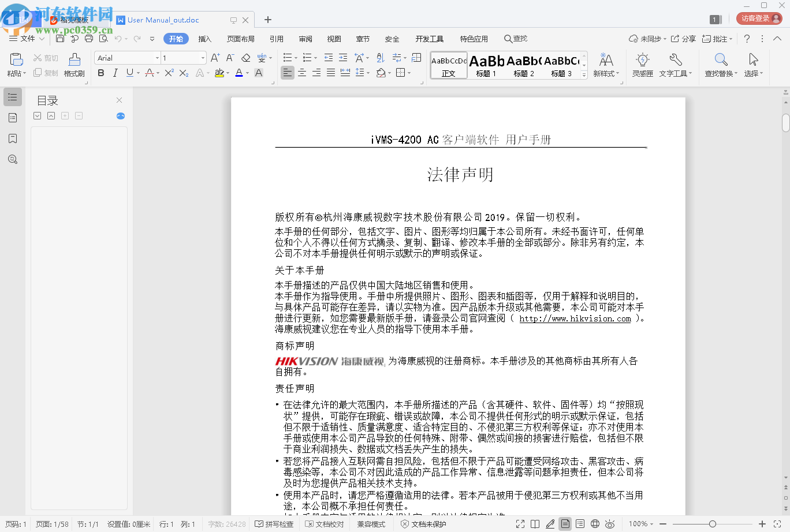The height and width of the screenshot is (532, 790).
Task: Enable eye protection mode in status bar
Action: pos(610,524)
